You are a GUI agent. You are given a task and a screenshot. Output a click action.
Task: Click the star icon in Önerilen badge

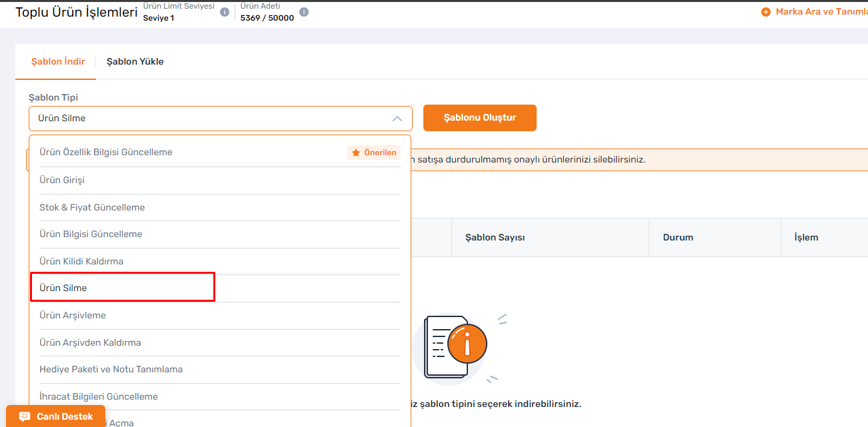356,153
